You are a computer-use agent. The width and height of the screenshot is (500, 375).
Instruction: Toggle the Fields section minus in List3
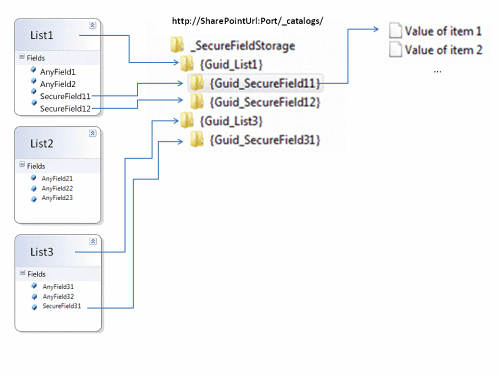pos(23,273)
